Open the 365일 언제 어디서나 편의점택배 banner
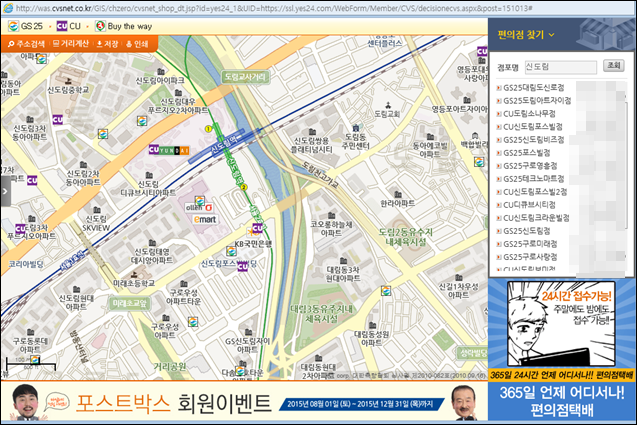Viewport: 637px width, 425px height. coord(561,401)
